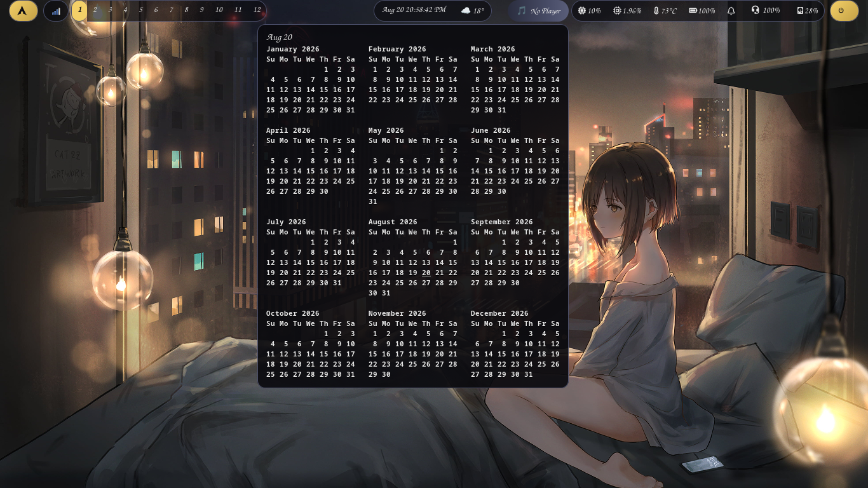Screen dimensions: 868x488
Task: Select underlined day 20 in August 2026
Action: point(426,273)
